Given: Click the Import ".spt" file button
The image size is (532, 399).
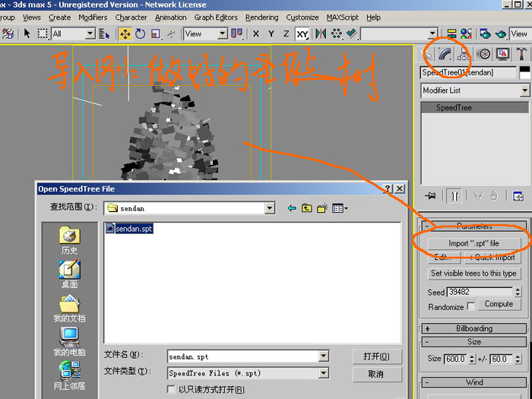Looking at the screenshot, I should coord(474,243).
